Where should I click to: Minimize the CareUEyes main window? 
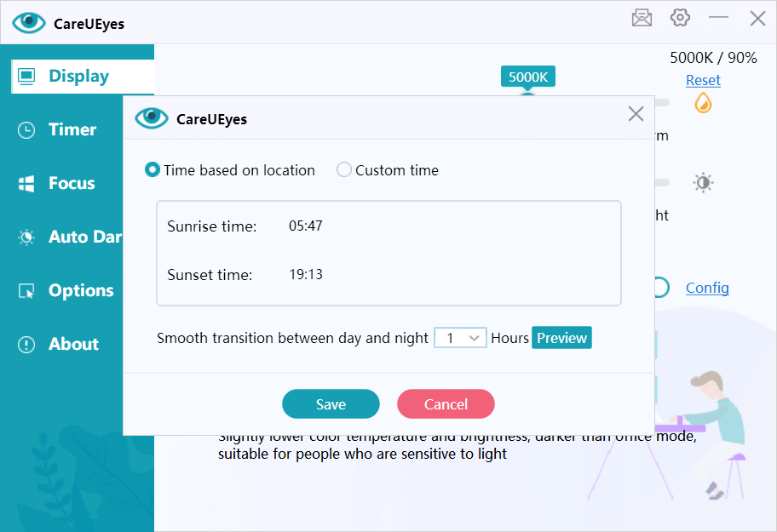tap(718, 18)
